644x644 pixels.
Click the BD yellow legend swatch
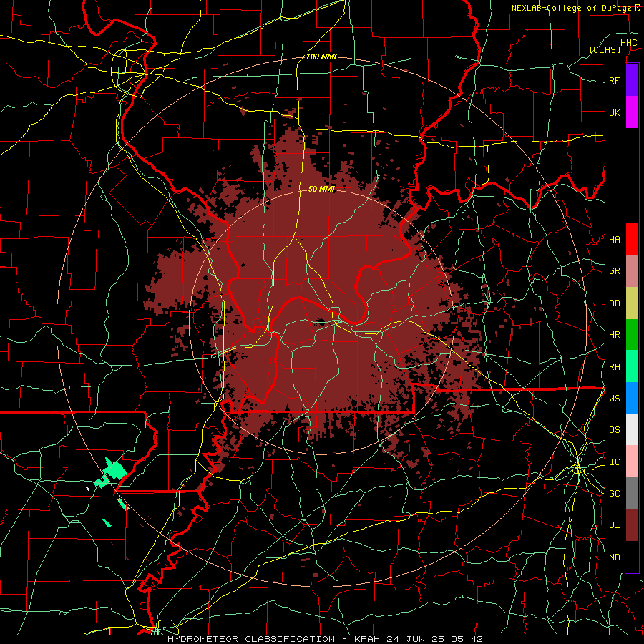(x=632, y=303)
